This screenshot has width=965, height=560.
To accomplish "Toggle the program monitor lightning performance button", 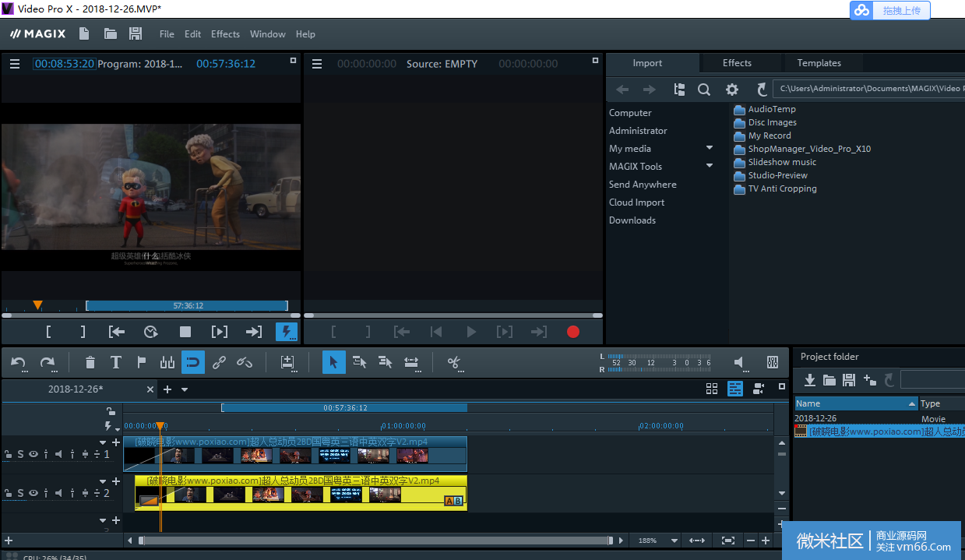I will tap(287, 332).
